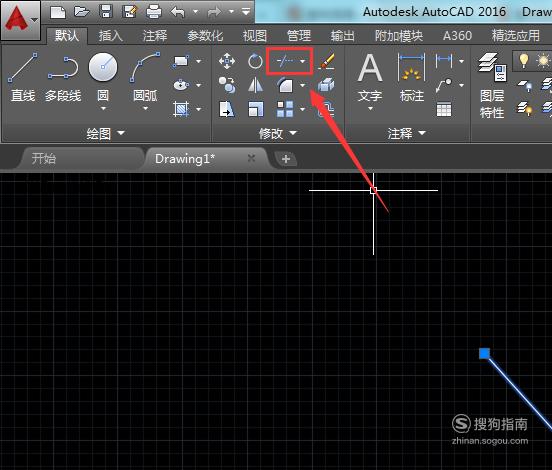Expand the 圆 circle options arrow

pos(103,108)
